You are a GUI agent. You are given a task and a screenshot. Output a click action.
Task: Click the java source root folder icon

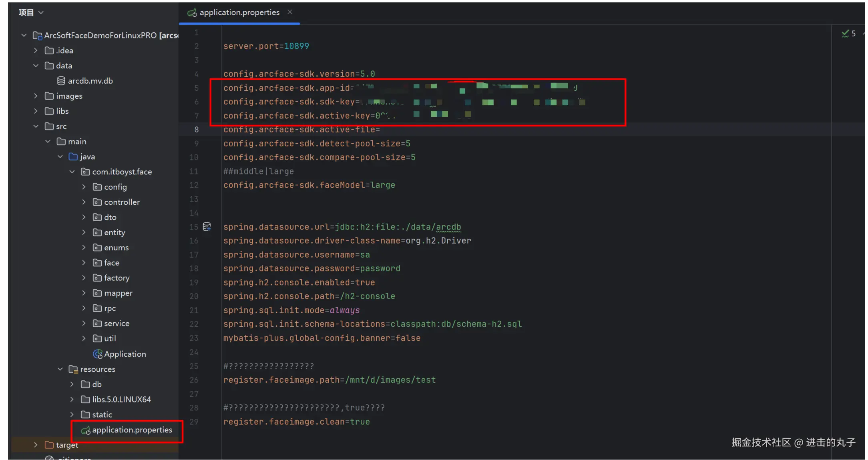click(73, 157)
